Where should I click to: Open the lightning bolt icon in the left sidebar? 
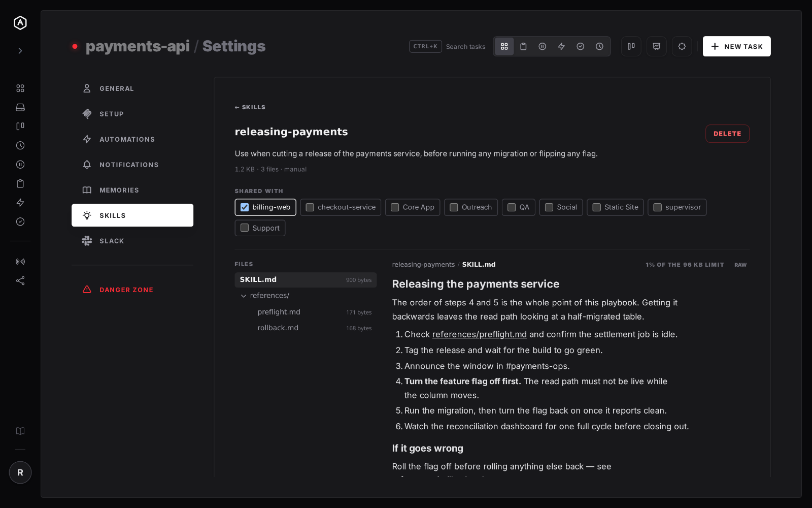click(x=20, y=203)
